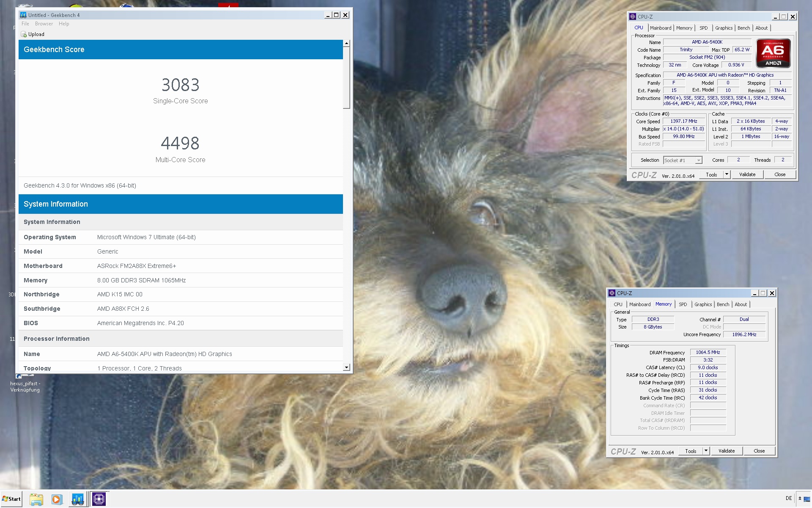
Task: Minimize the Geekbench 4 window
Action: tap(328, 15)
